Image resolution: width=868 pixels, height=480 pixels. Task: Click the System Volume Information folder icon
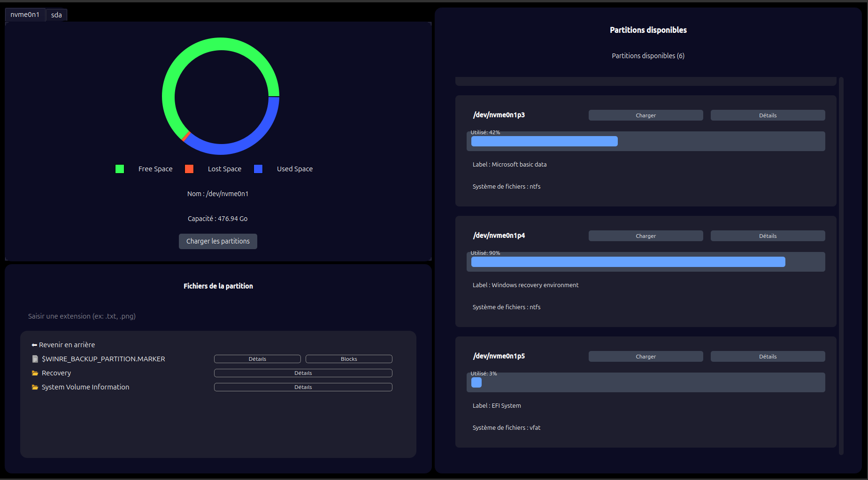pos(35,387)
